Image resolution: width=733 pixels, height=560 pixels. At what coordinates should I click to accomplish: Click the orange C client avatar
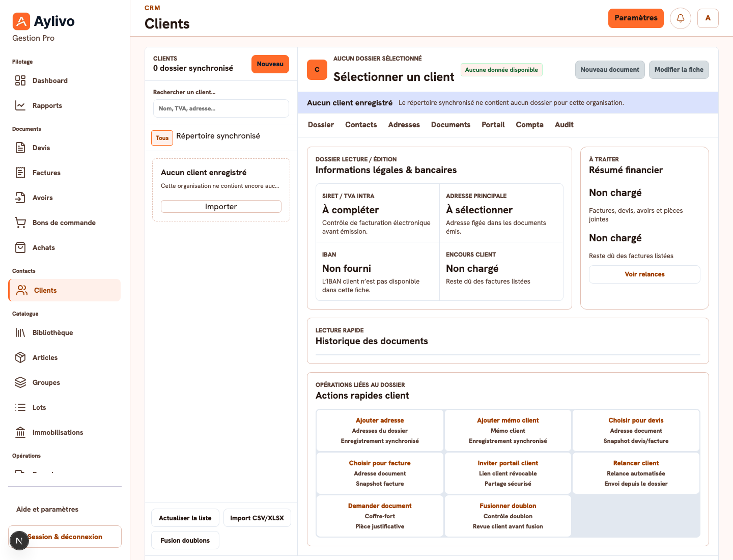317,70
